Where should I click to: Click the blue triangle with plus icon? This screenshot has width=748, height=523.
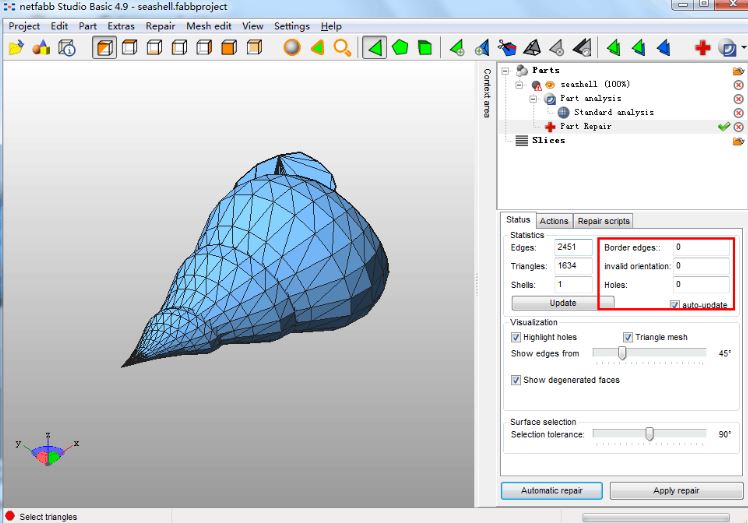coord(482,48)
